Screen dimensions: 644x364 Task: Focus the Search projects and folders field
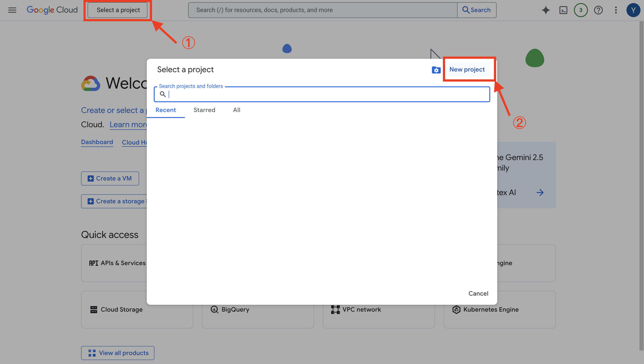tap(325, 94)
